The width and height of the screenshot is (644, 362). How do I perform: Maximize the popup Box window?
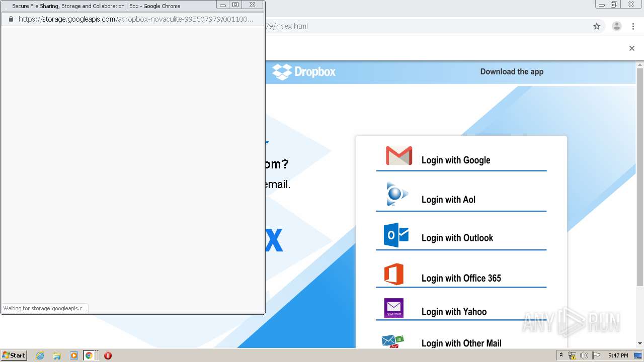[x=235, y=5]
